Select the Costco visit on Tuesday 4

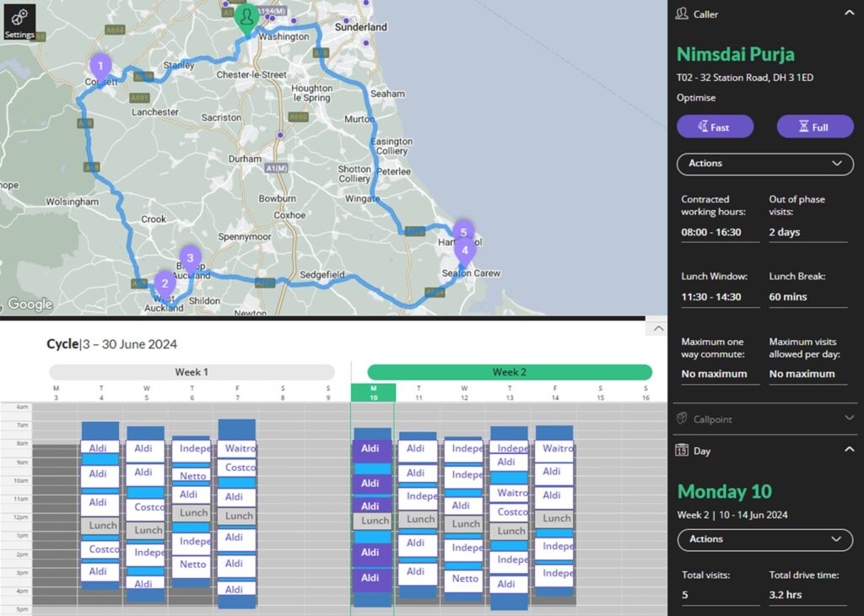[x=100, y=549]
